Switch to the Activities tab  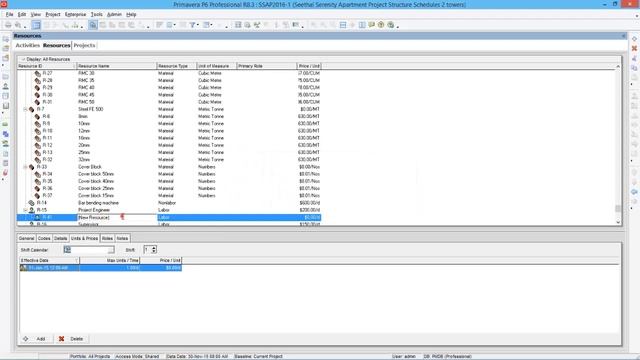coord(27,45)
